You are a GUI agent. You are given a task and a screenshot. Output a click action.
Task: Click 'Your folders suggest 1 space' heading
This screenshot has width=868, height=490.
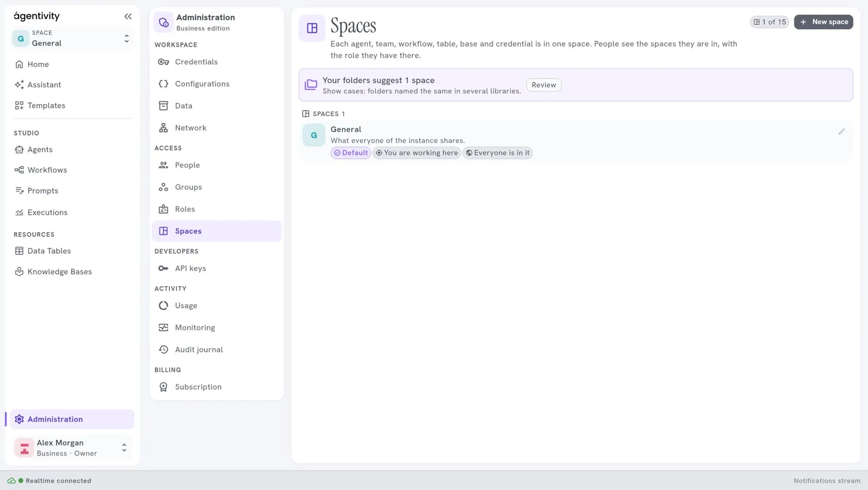point(379,80)
